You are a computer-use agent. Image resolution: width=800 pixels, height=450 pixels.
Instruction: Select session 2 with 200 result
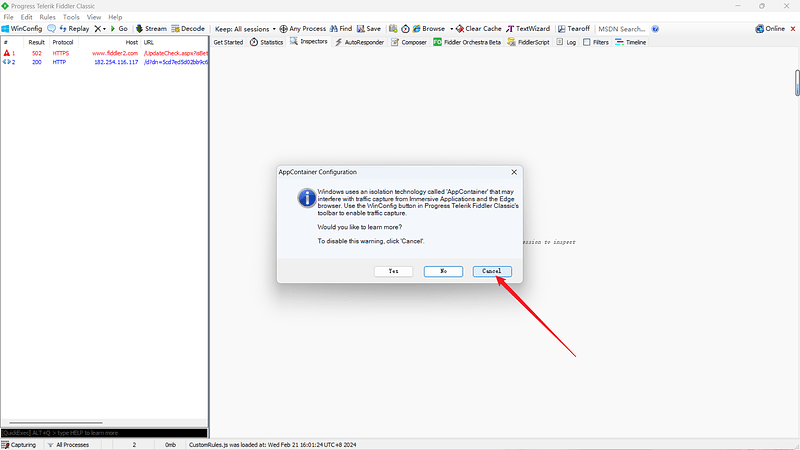[x=104, y=62]
